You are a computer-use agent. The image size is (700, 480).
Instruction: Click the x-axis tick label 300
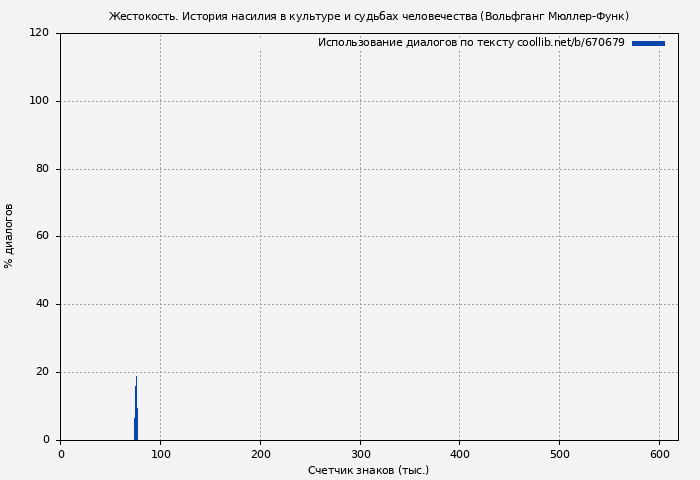tap(360, 454)
